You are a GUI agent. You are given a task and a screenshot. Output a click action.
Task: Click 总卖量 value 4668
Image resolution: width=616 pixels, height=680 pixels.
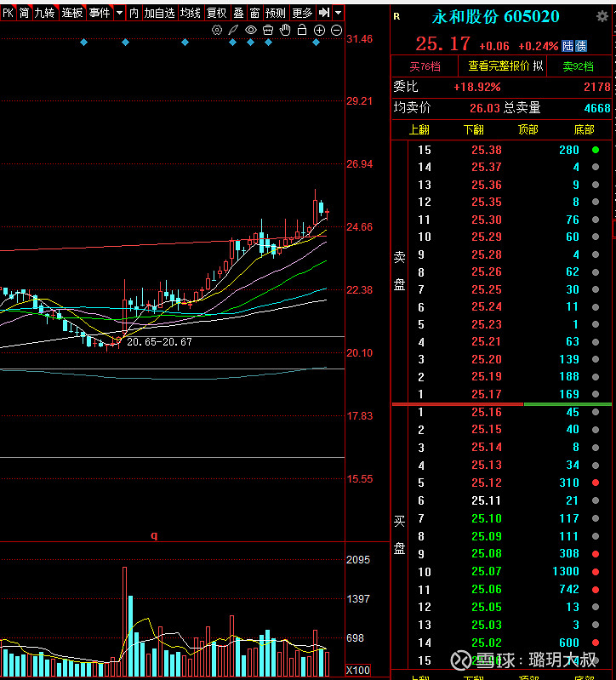point(597,108)
